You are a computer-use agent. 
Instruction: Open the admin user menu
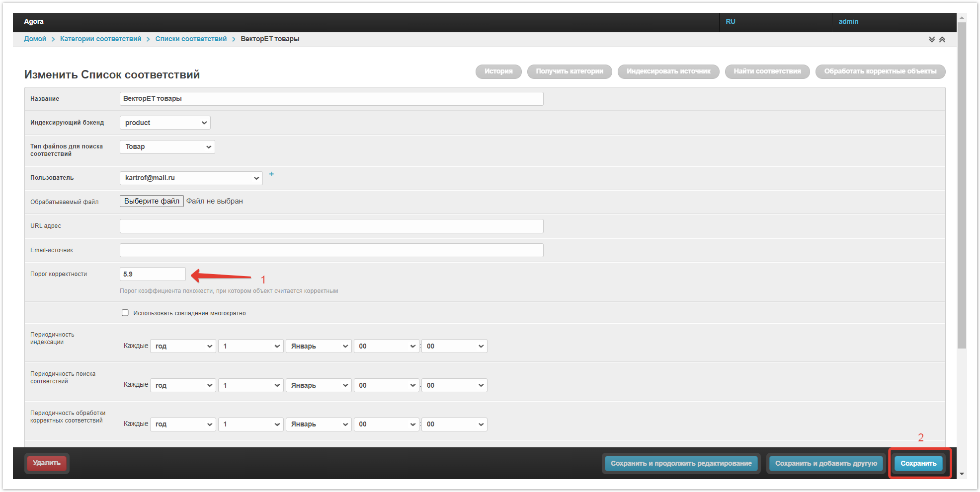(848, 22)
